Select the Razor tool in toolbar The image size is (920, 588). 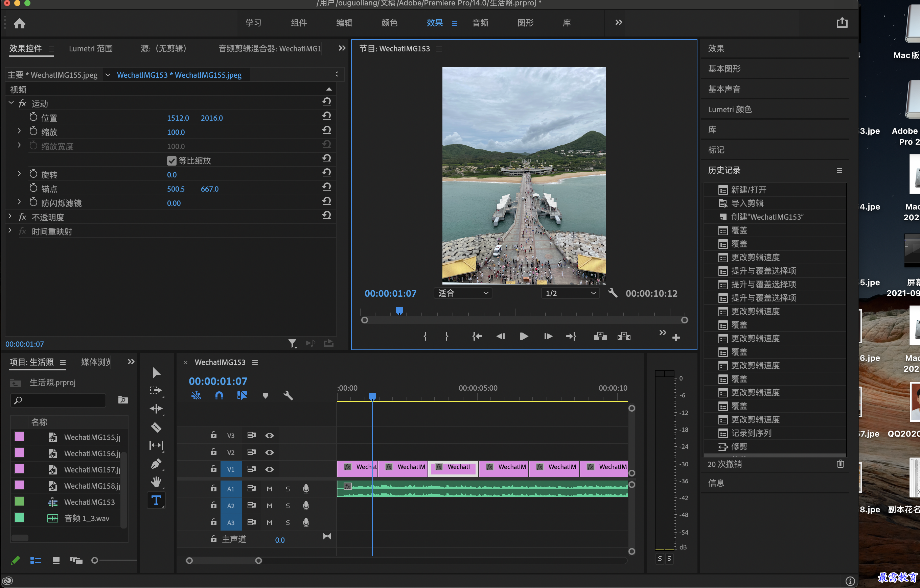click(157, 427)
